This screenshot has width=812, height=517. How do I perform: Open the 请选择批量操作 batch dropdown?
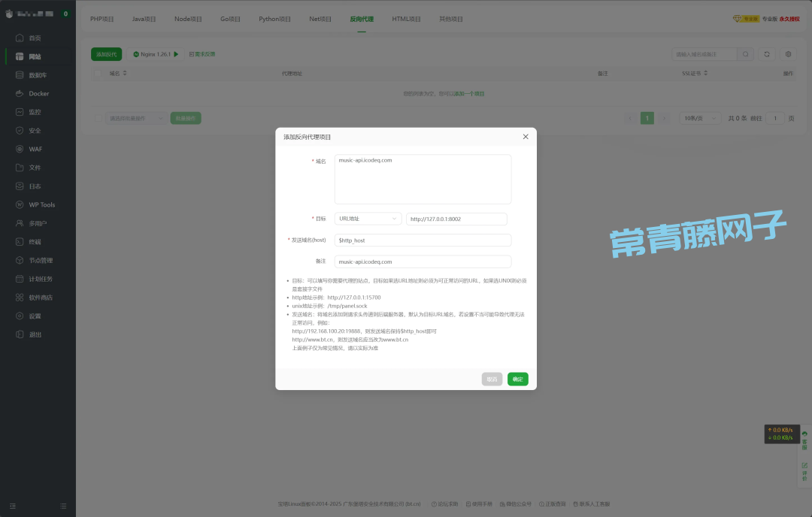click(x=138, y=118)
